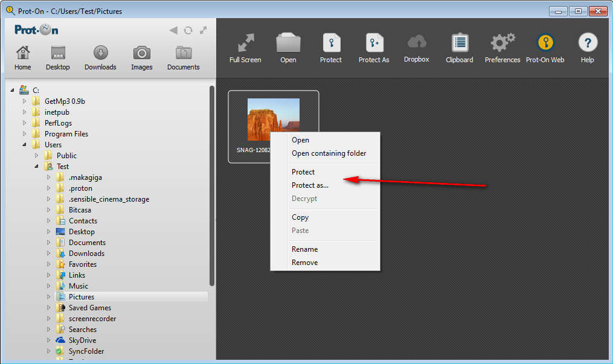
Task: Click the refresh arrows icon
Action: coord(188,30)
